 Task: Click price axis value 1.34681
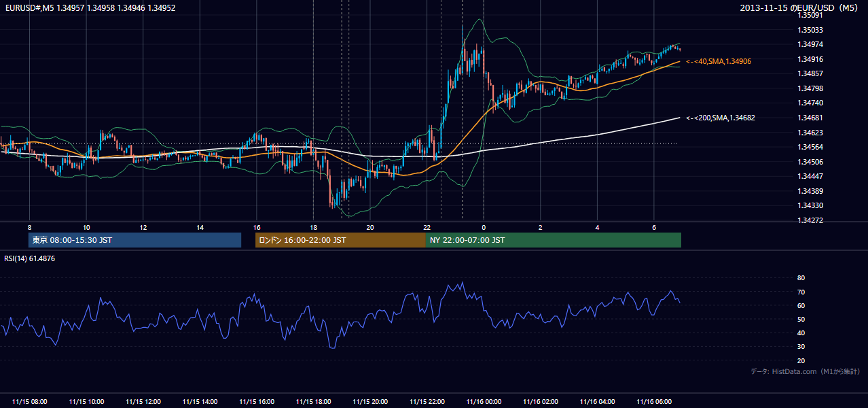tap(810, 118)
